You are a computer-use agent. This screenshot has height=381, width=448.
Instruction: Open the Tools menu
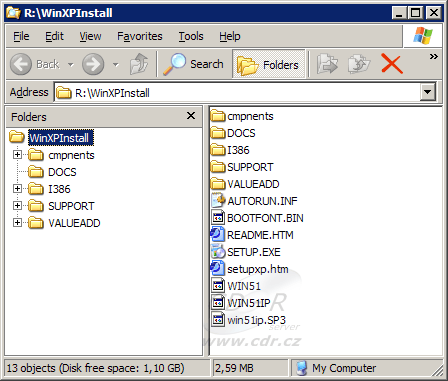point(191,36)
